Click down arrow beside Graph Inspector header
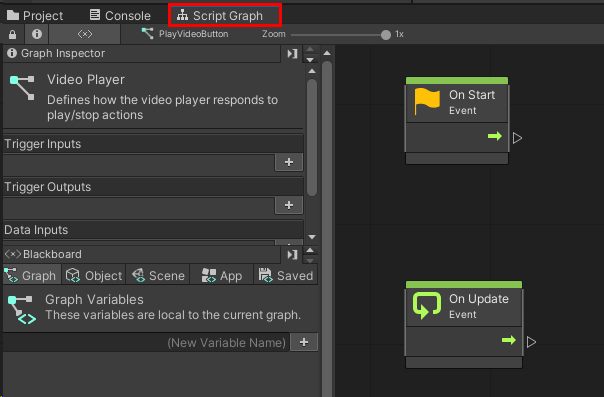The height and width of the screenshot is (397, 604). click(310, 60)
